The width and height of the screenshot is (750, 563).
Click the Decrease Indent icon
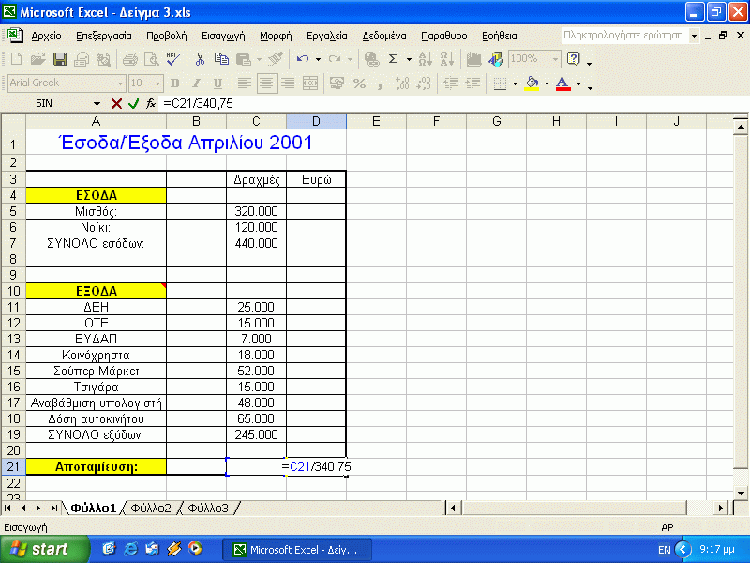pyautogui.click(x=450, y=84)
